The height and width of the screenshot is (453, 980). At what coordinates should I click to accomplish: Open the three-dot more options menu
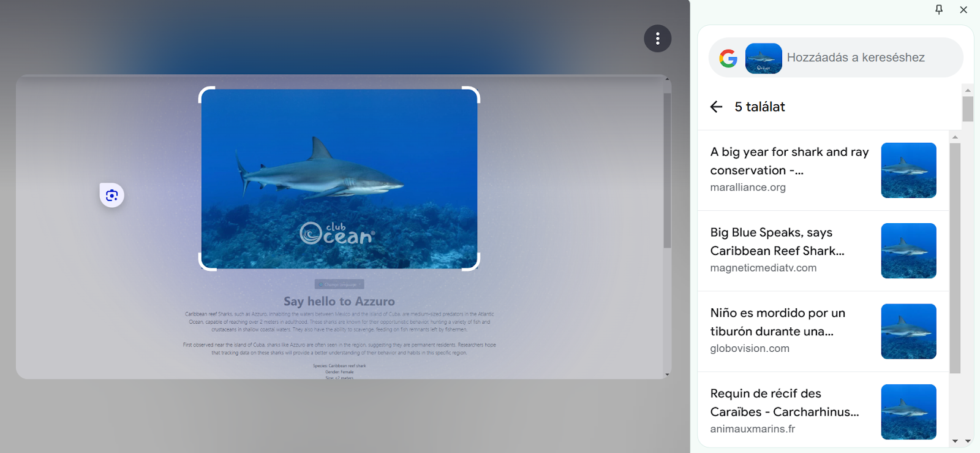(x=657, y=39)
